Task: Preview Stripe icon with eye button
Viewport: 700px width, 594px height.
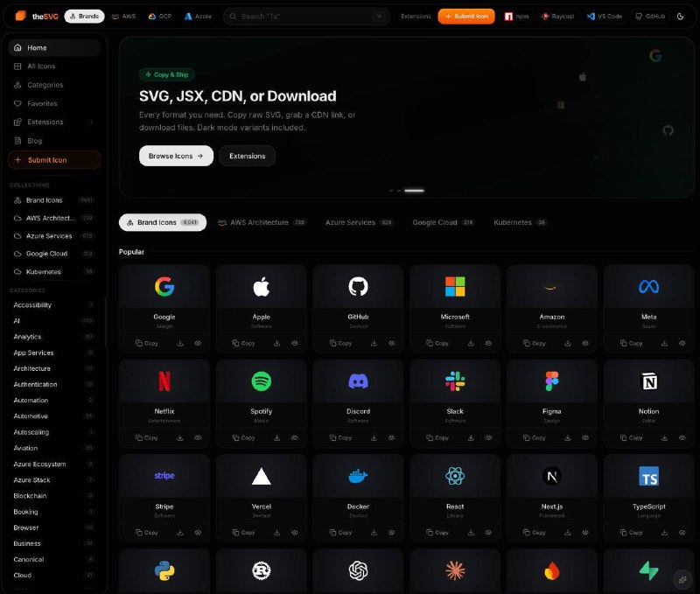Action: (198, 533)
